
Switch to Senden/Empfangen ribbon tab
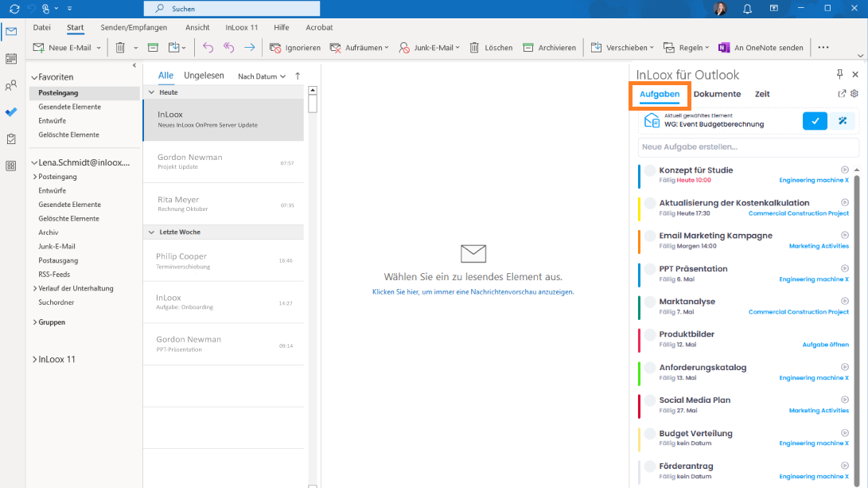(134, 27)
